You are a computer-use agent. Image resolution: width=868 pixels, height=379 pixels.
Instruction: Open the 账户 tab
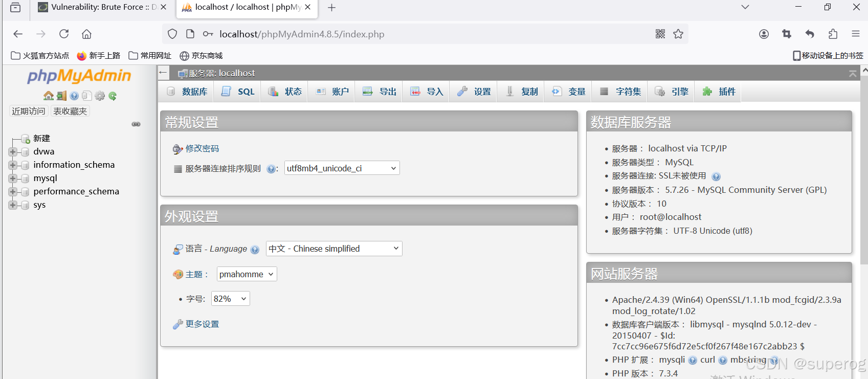(332, 92)
